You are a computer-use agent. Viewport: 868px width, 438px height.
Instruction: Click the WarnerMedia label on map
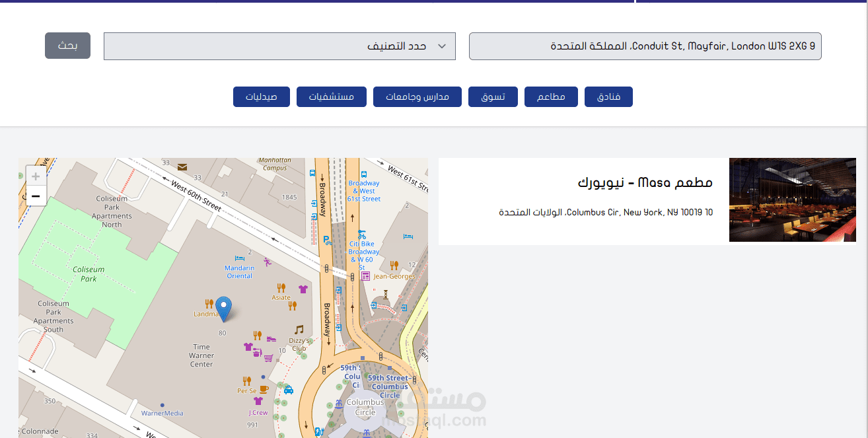click(x=163, y=413)
